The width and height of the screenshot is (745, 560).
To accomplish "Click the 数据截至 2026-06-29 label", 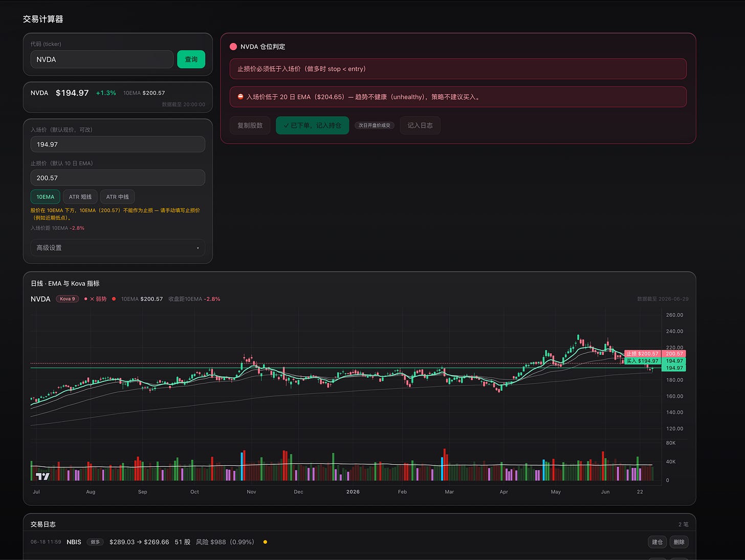I will click(x=663, y=299).
